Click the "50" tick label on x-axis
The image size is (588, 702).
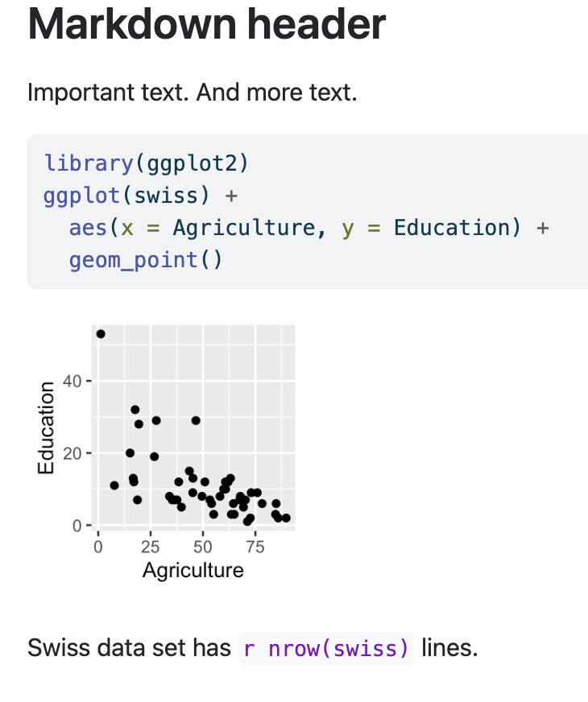pos(202,548)
